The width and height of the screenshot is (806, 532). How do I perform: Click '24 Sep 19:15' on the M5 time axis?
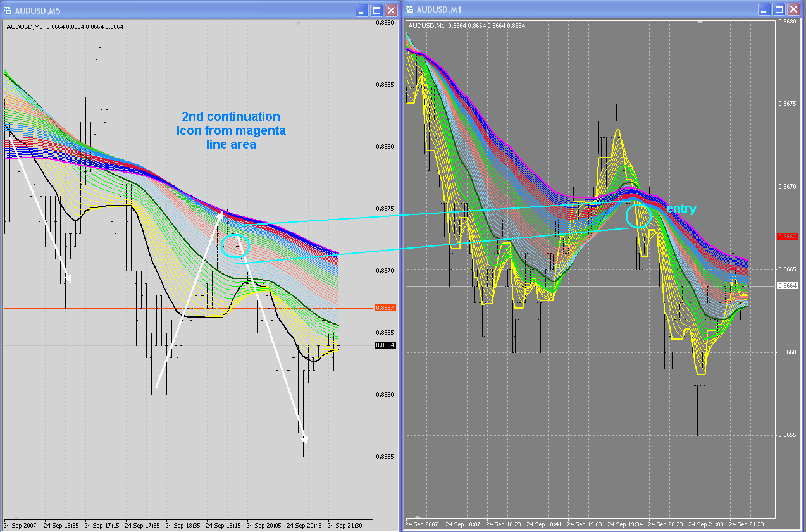click(223, 525)
